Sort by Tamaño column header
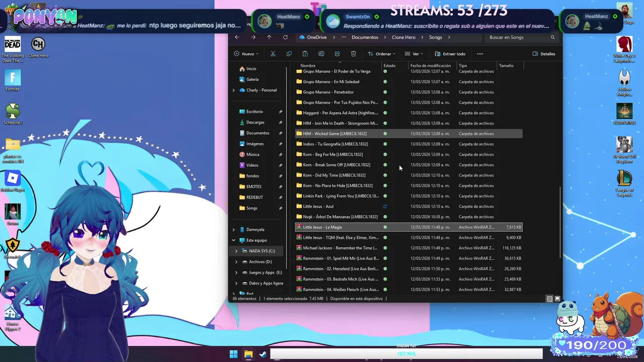This screenshot has width=644, height=362. [509, 65]
